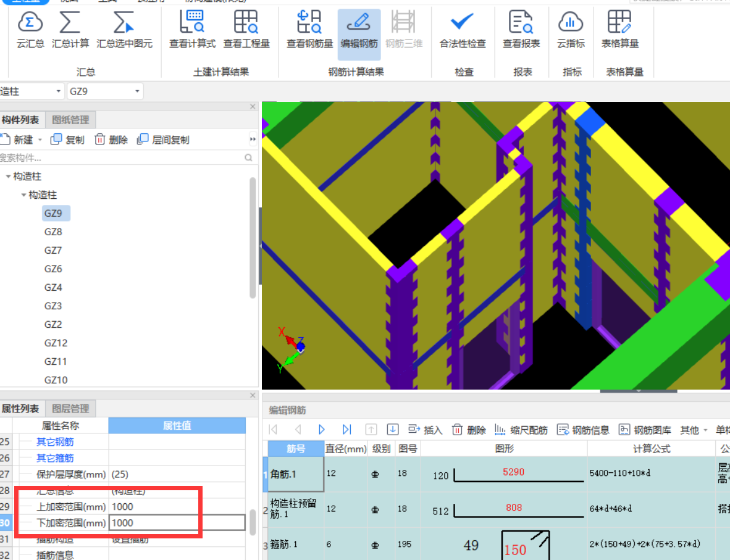Go to next rebar record
This screenshot has height=560, width=730.
(322, 429)
